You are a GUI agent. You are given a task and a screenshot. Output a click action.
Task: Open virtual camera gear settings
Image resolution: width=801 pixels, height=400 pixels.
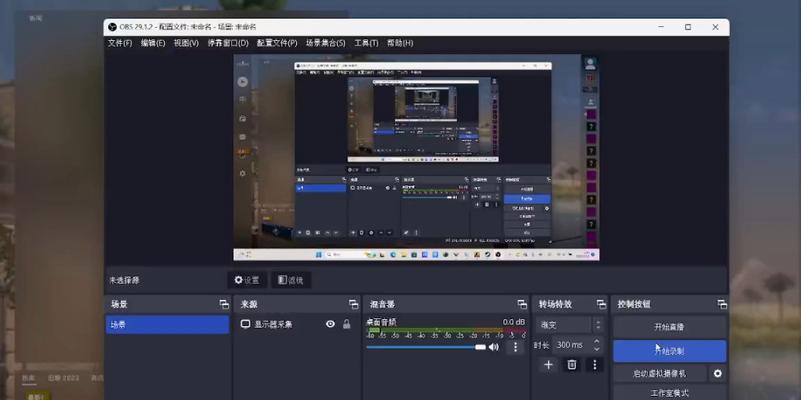coord(718,374)
